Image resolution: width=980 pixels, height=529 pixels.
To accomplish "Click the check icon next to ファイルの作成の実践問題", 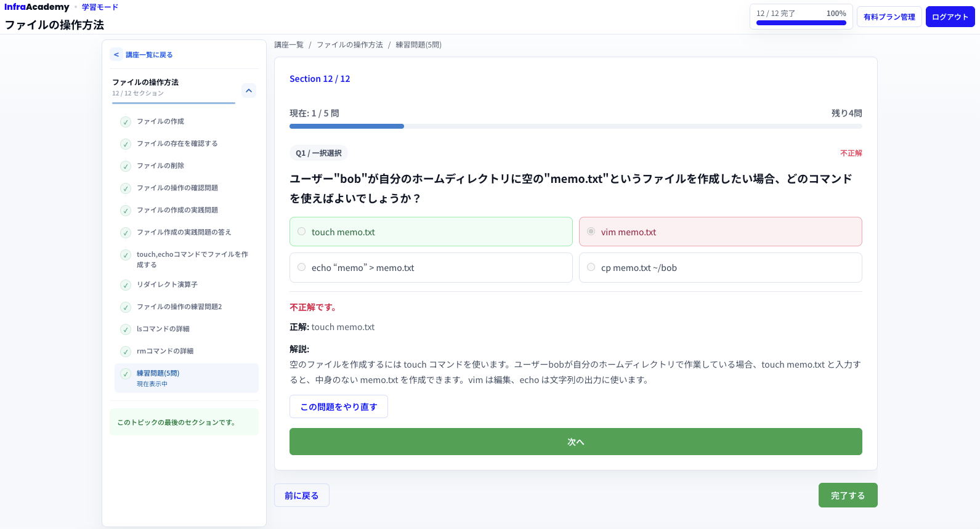I will pyautogui.click(x=126, y=211).
